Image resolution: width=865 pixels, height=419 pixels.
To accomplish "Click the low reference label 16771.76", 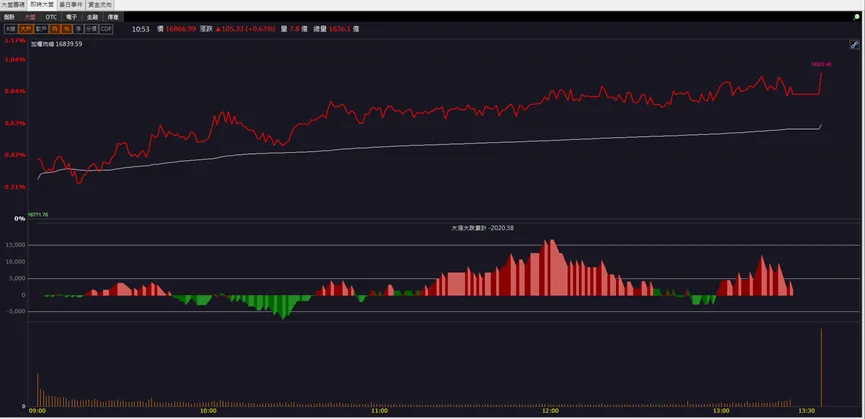I will point(38,214).
